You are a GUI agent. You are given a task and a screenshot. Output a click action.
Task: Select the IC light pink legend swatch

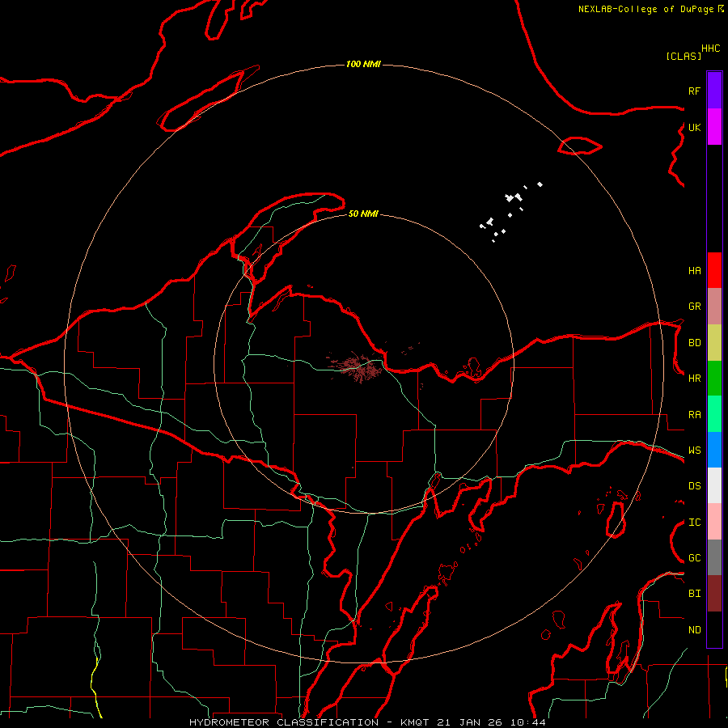click(x=714, y=522)
